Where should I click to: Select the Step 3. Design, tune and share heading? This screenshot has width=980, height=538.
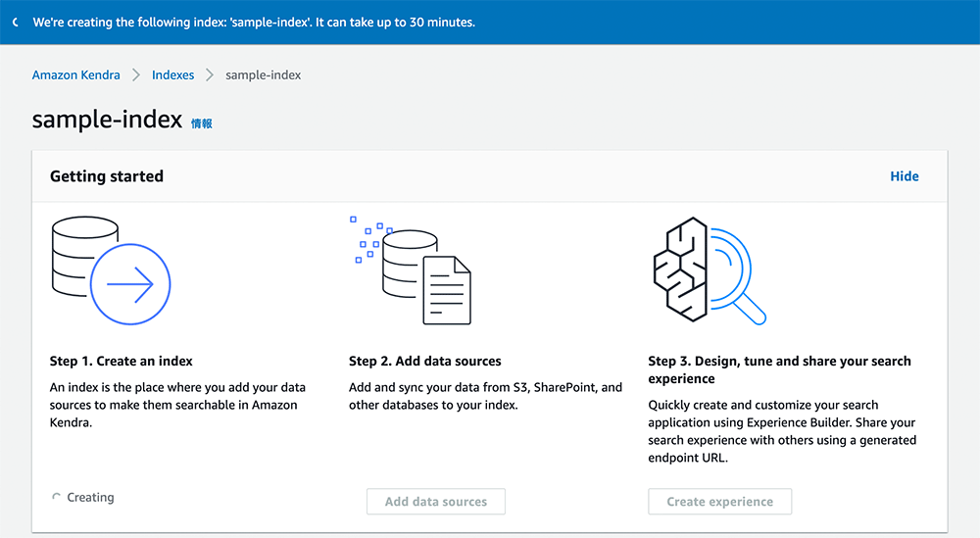(779, 369)
